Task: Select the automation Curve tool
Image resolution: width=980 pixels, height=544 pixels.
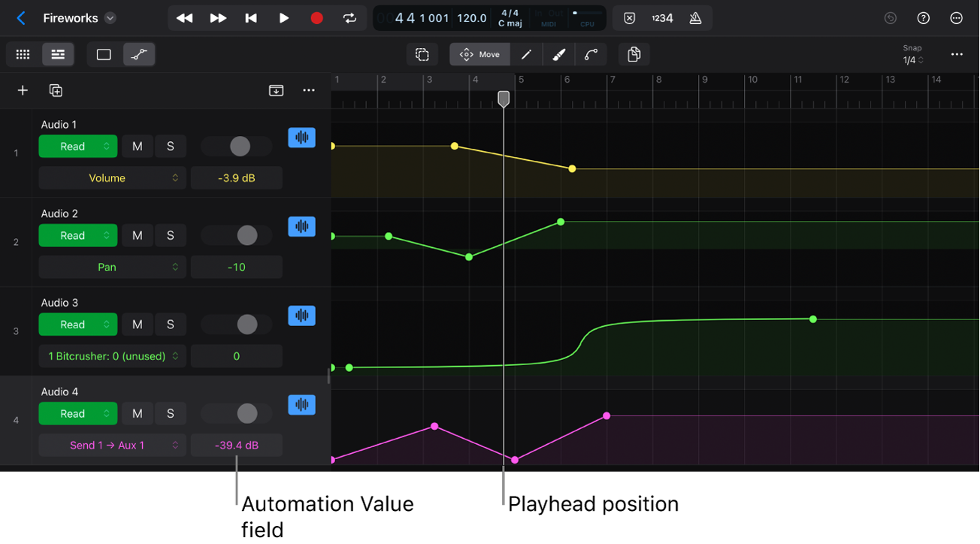Action: coord(591,54)
